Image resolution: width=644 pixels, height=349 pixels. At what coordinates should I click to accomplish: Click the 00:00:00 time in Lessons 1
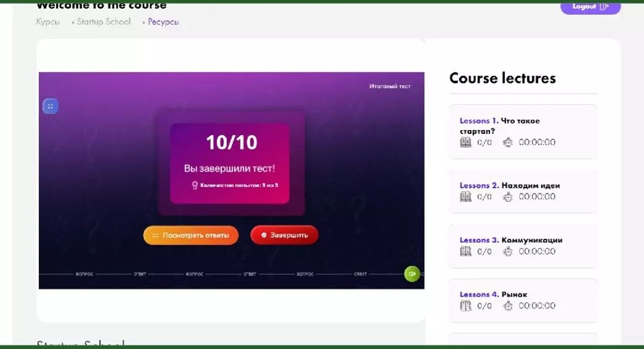(537, 142)
